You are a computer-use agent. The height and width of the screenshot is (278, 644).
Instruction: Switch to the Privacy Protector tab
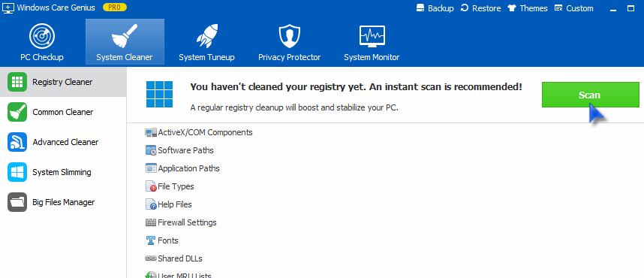(x=289, y=41)
